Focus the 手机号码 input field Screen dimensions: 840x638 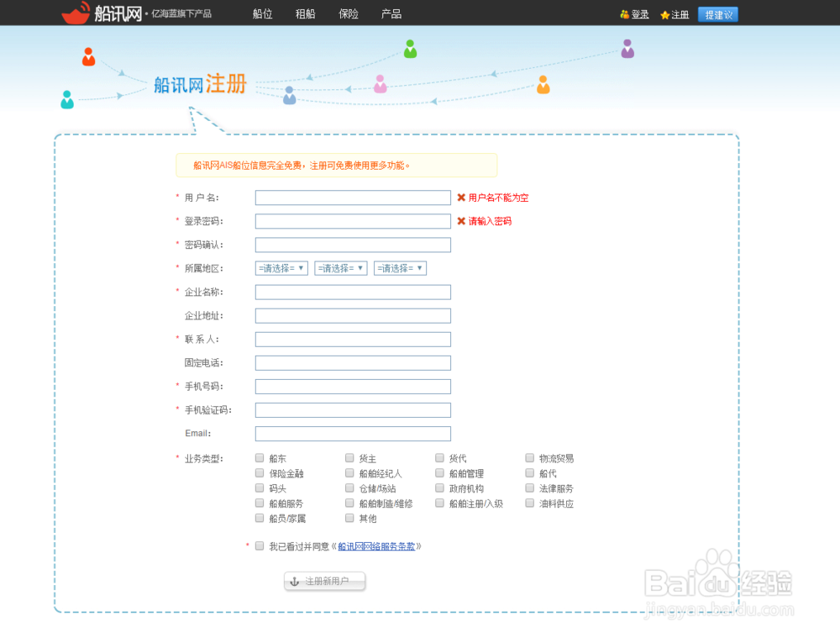tap(353, 387)
